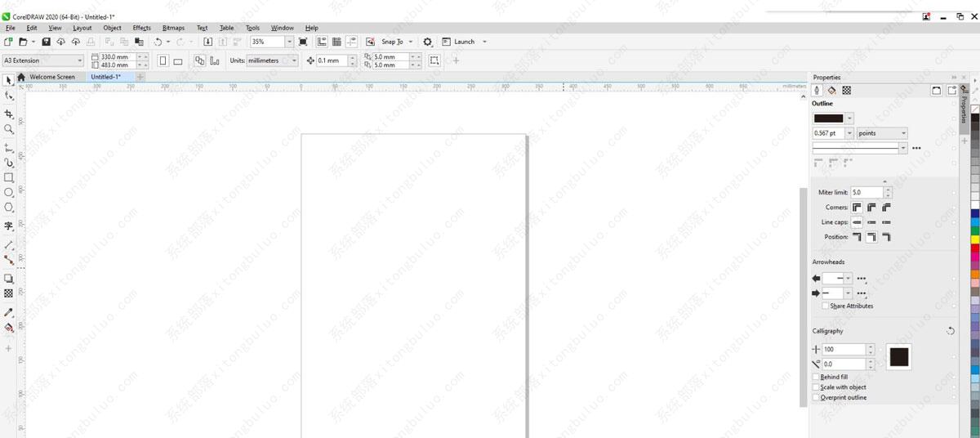The image size is (980, 438).
Task: Click the Save icon in toolbar
Action: pos(46,42)
